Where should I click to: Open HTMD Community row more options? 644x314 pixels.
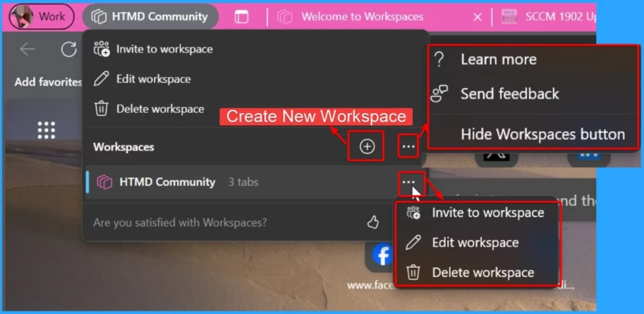[408, 181]
